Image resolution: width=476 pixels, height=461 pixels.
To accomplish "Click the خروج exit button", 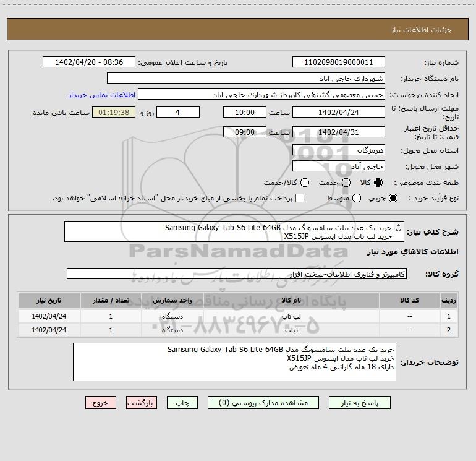I will point(101,403).
